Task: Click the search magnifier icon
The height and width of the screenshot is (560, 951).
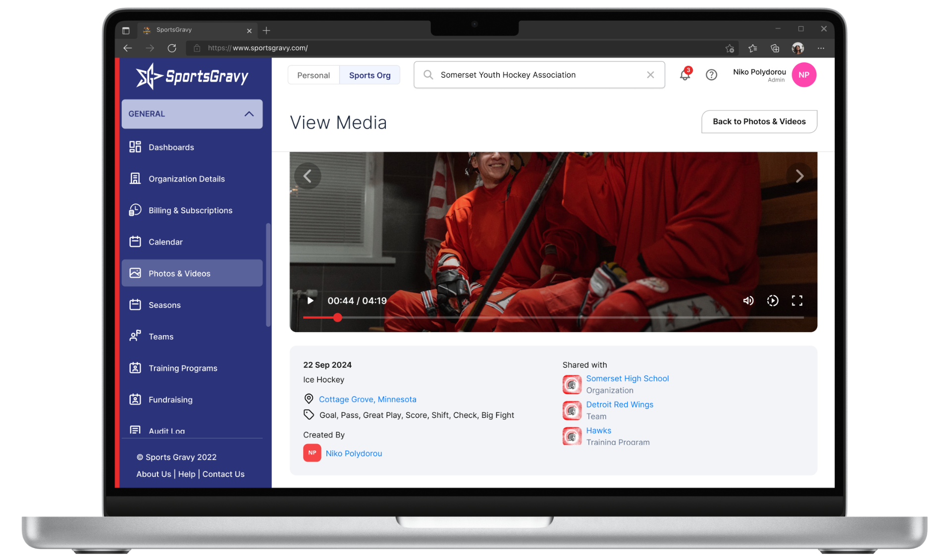Action: [x=428, y=75]
